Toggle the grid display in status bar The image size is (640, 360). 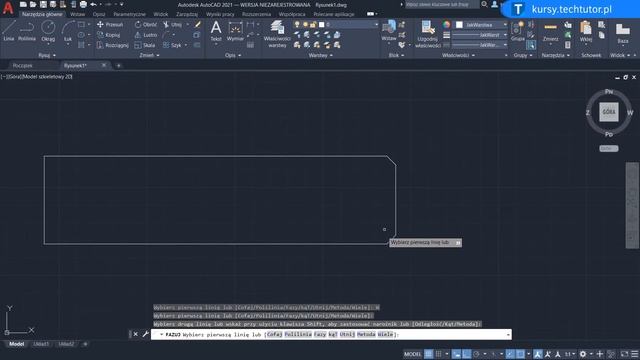(429, 354)
